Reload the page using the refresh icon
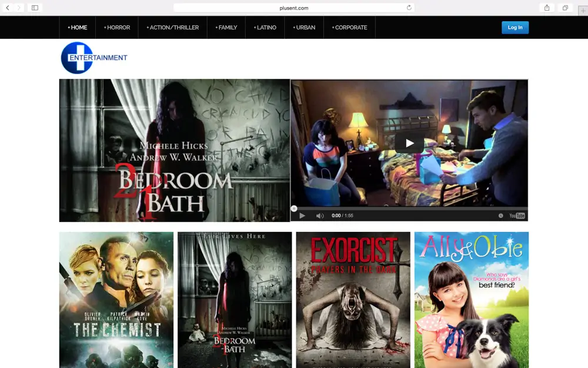588x368 pixels. point(409,8)
